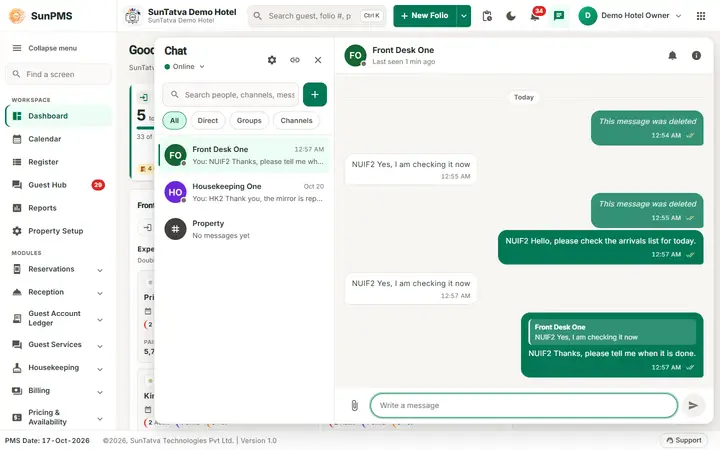Click the Billing module icon

17,391
